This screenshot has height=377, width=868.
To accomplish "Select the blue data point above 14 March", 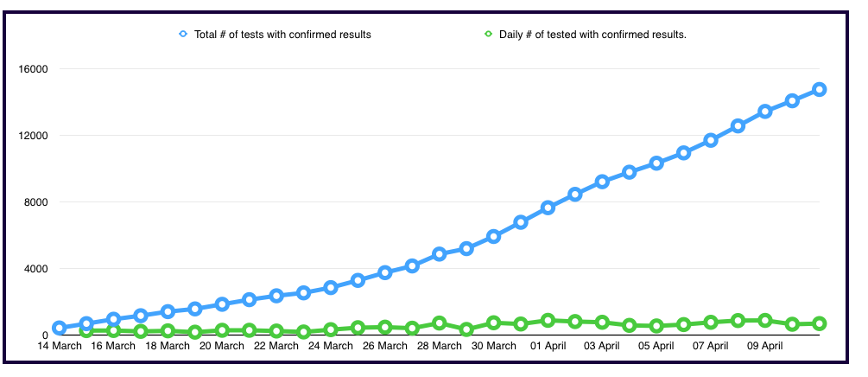I will 59,328.
